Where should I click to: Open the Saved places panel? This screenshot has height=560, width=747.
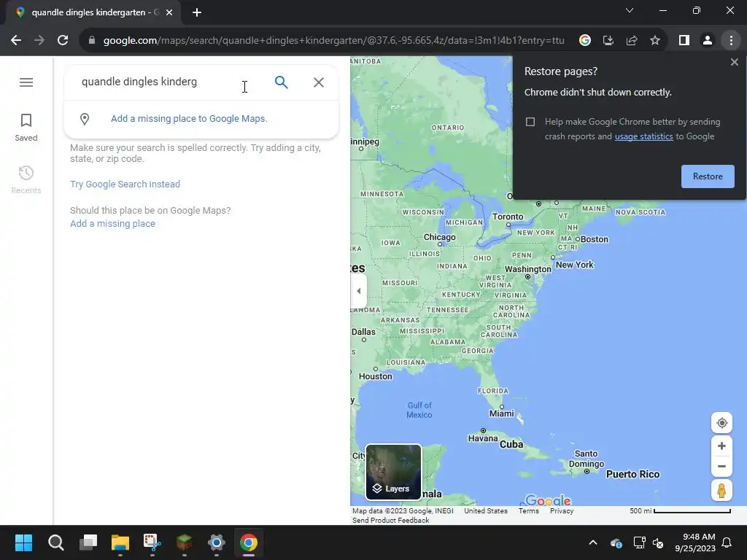[x=26, y=128]
